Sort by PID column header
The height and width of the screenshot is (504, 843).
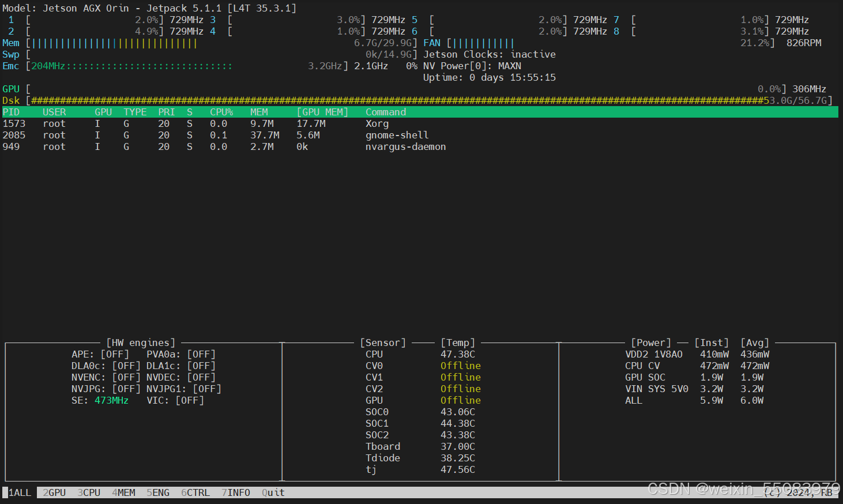click(11, 112)
